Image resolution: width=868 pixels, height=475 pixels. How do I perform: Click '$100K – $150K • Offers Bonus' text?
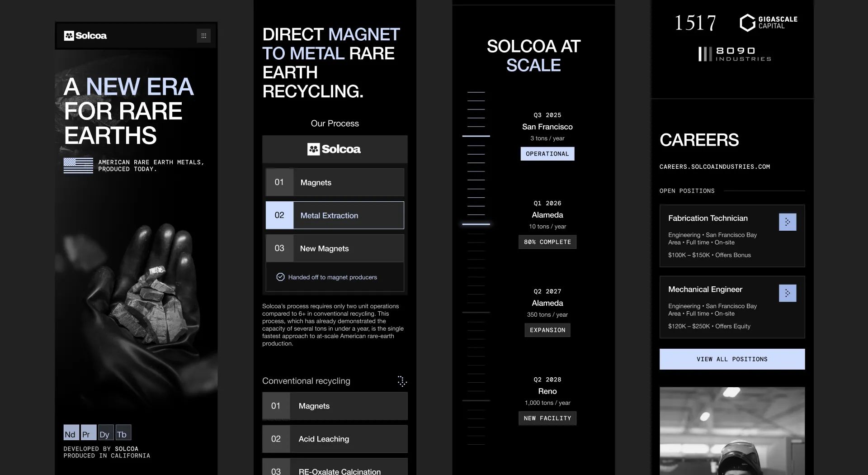709,255
